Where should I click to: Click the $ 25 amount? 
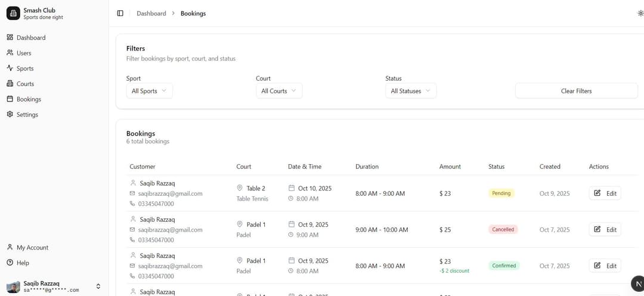point(445,230)
